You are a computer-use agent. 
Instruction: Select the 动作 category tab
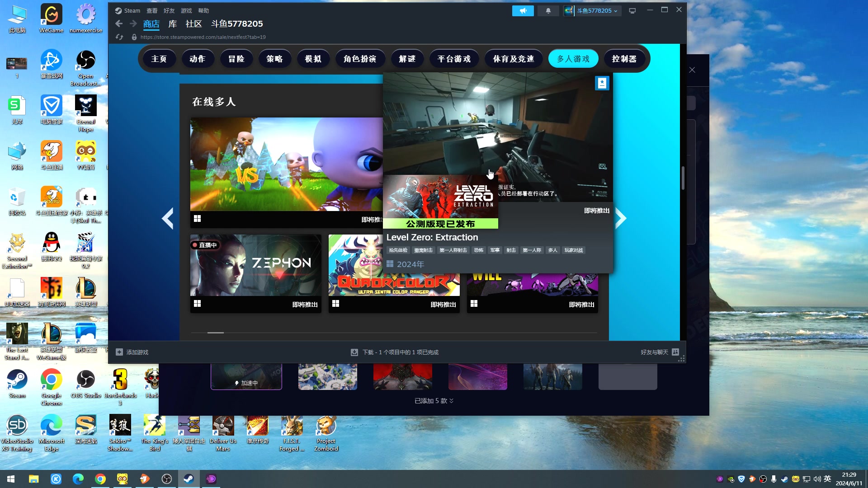click(x=197, y=59)
